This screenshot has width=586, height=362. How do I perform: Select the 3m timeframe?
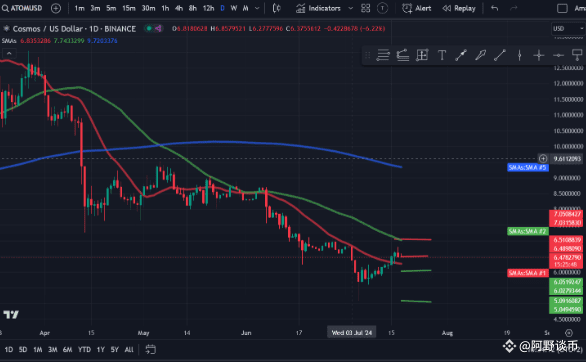(x=95, y=8)
